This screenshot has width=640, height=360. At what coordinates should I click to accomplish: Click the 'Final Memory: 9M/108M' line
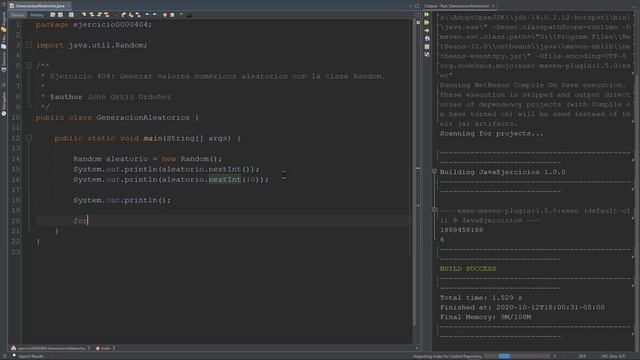[x=485, y=317]
